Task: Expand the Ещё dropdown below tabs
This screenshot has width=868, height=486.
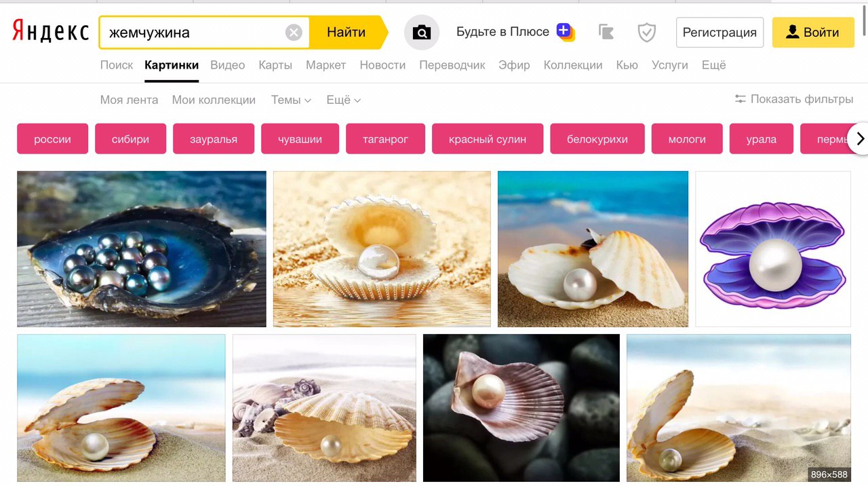Action: click(343, 100)
